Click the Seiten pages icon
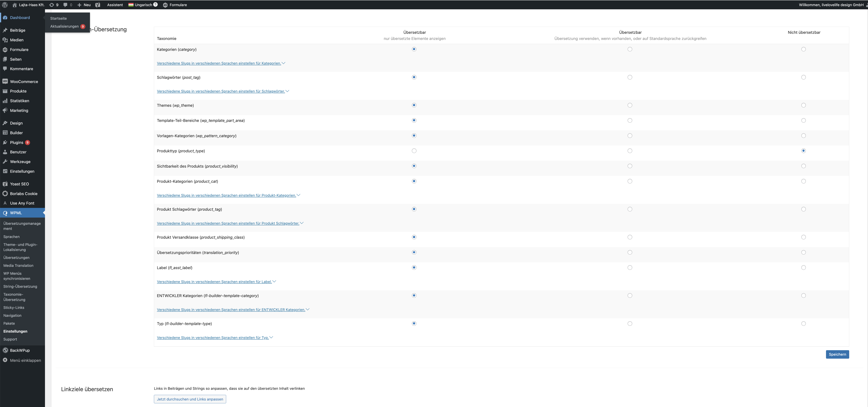Viewport: 868px width, 407px height. (5, 59)
